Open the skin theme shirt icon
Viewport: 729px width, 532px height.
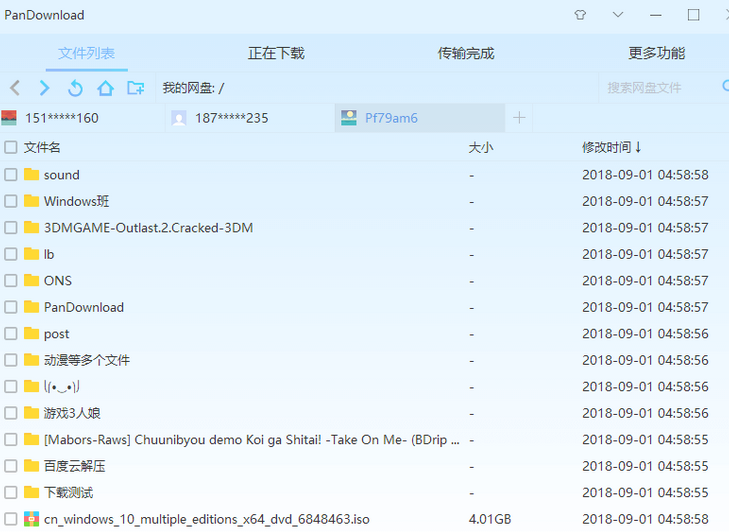[580, 15]
